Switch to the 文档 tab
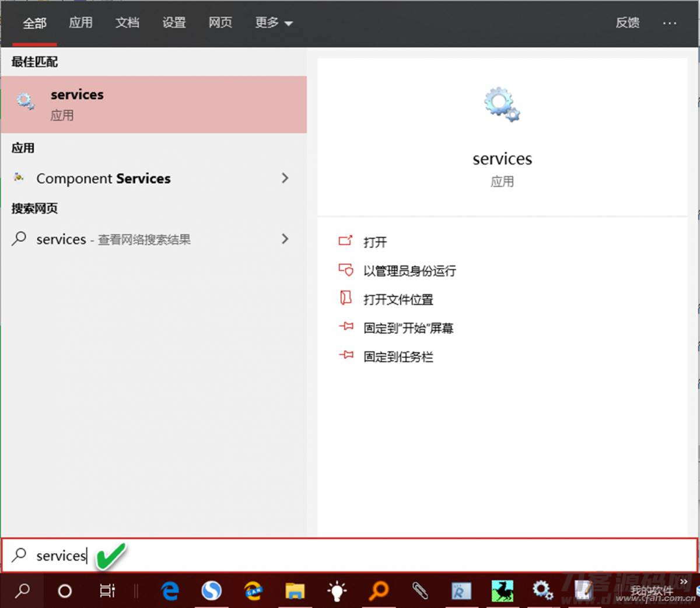The height and width of the screenshot is (608, 700). pyautogui.click(x=127, y=23)
